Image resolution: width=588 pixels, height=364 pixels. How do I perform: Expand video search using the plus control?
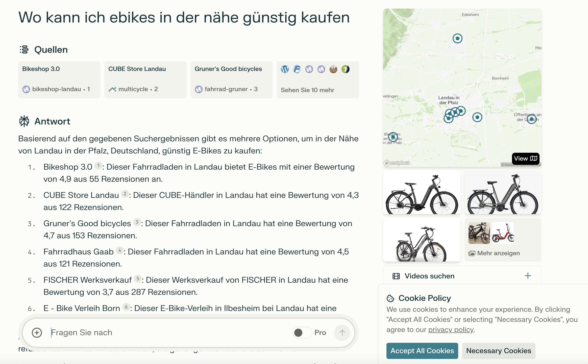[x=528, y=276]
